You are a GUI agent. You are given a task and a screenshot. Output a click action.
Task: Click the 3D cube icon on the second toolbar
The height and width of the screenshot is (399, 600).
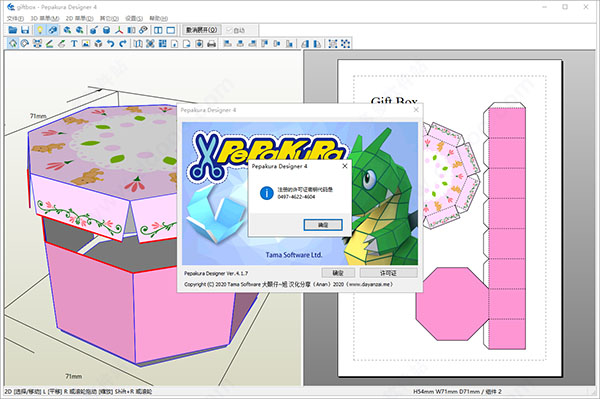click(98, 44)
